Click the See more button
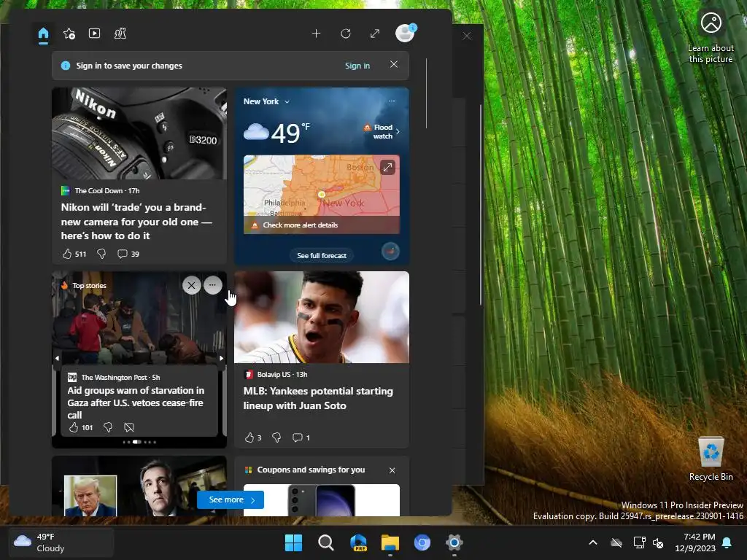747x560 pixels. coord(231,500)
